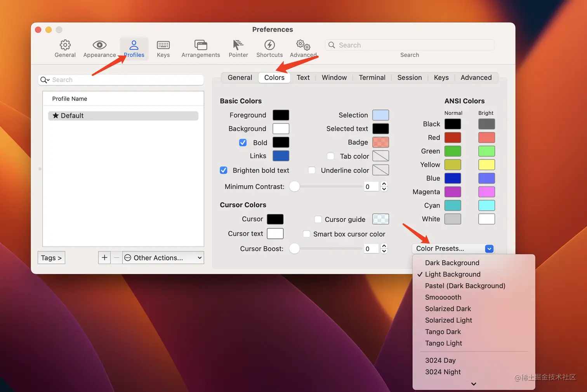This screenshot has width=587, height=392.
Task: Switch to the Window profile tab
Action: pyautogui.click(x=334, y=78)
